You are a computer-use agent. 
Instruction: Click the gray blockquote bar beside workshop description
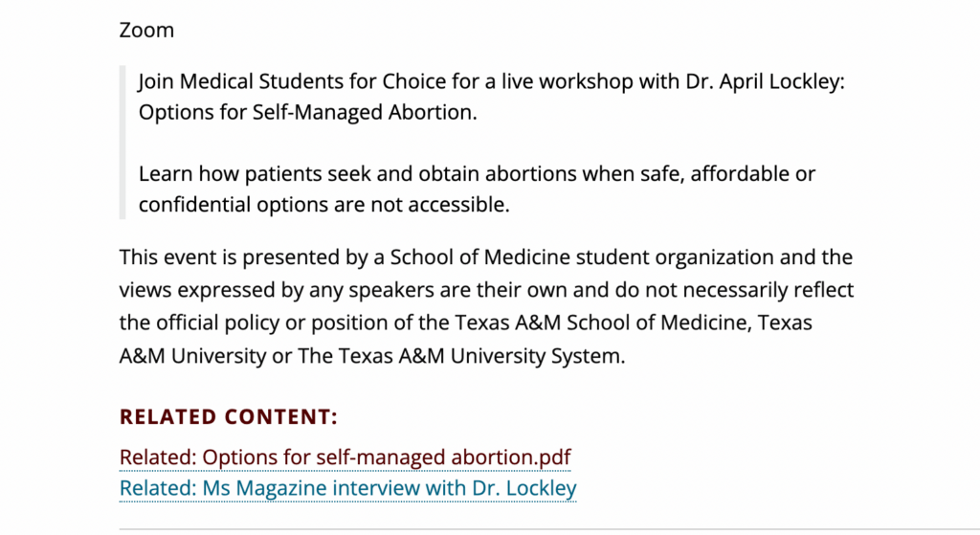pyautogui.click(x=122, y=143)
